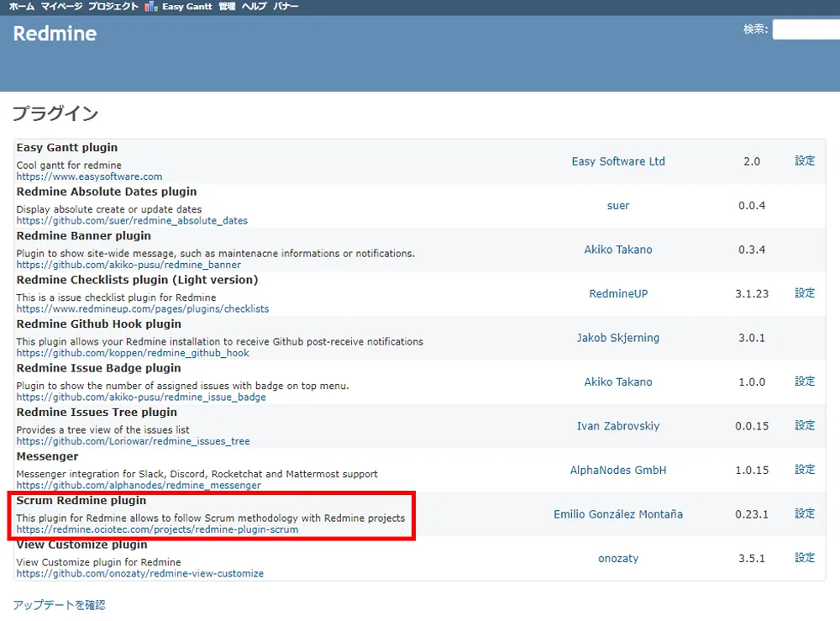Viewport: 840px width, 621px height.
Task: Select the View Customize plugin name
Action: point(81,545)
